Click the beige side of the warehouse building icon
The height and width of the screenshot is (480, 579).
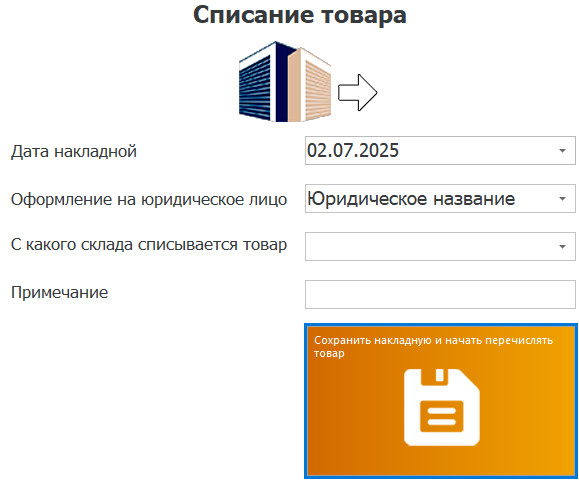309,86
